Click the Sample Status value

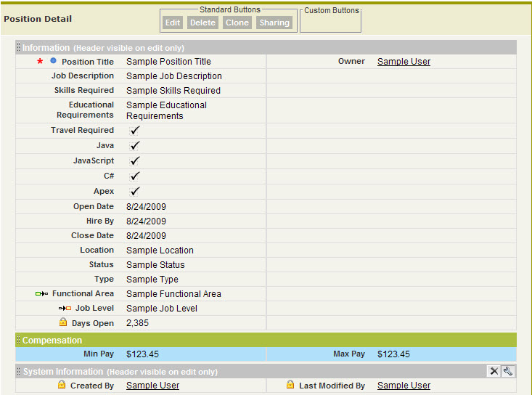(155, 265)
